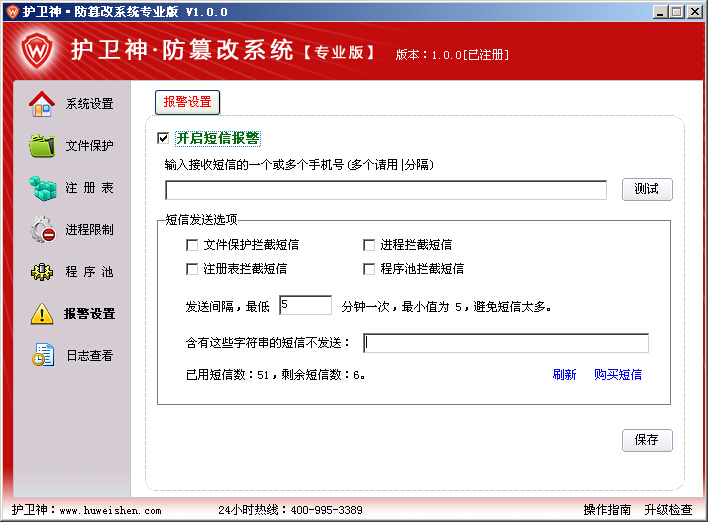Enable 程序池拦截短信 checkbox
Image resolution: width=708 pixels, height=522 pixels.
pos(369,269)
